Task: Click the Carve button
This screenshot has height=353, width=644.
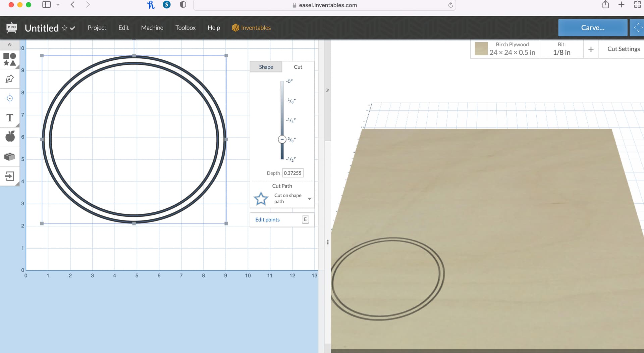Action: click(x=592, y=28)
